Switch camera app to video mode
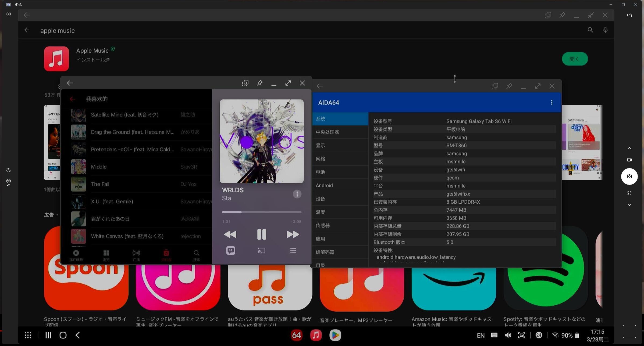 point(629,160)
